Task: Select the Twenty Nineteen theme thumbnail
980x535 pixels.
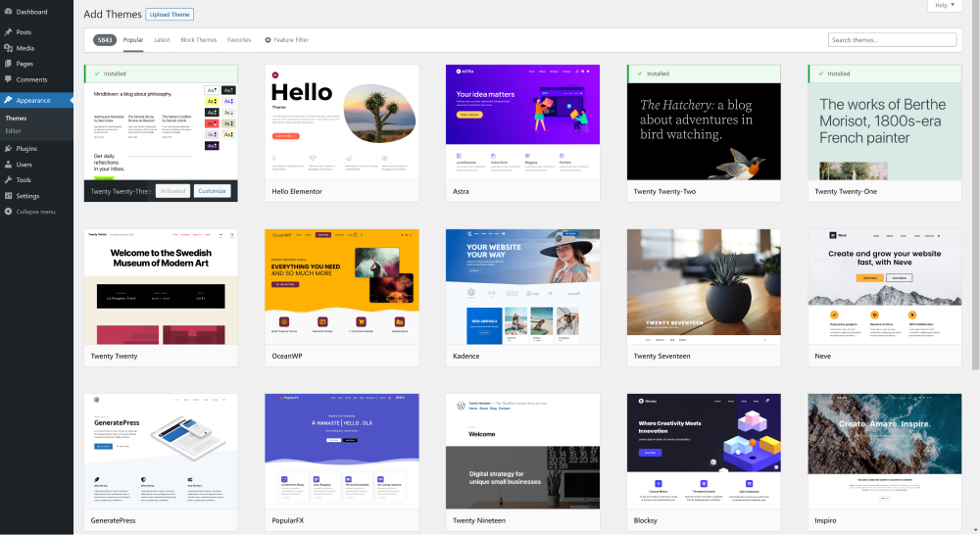Action: (522, 452)
